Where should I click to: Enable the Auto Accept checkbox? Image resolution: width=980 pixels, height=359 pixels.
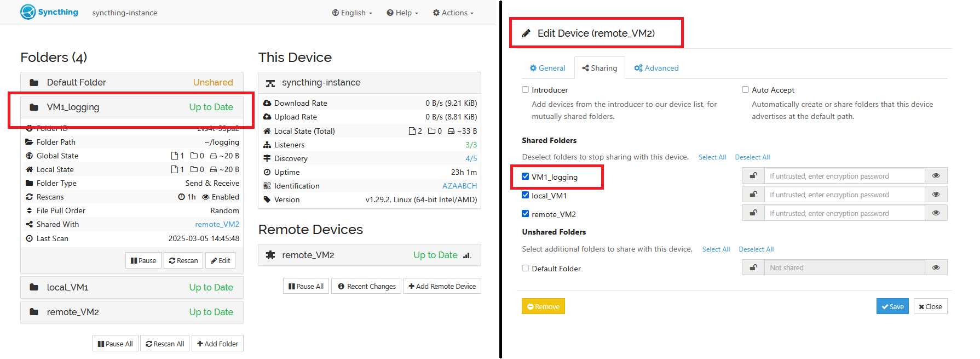745,89
